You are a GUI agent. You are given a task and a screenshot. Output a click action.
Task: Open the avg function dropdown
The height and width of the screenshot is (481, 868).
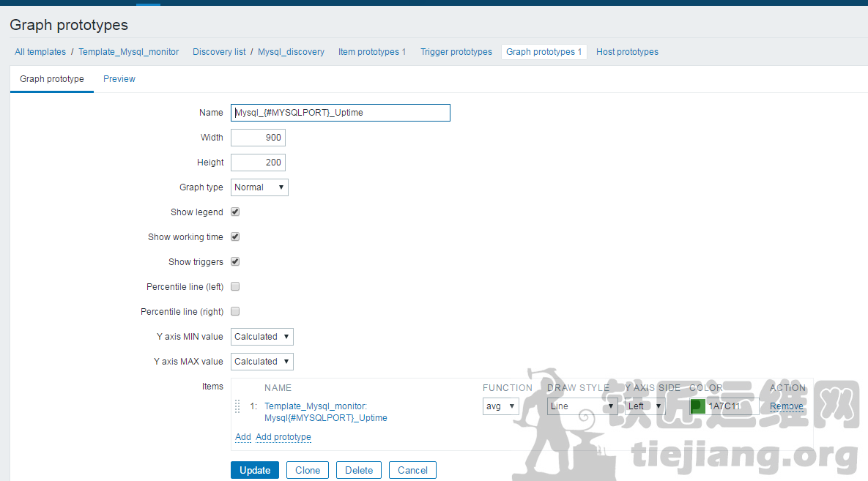click(x=500, y=406)
